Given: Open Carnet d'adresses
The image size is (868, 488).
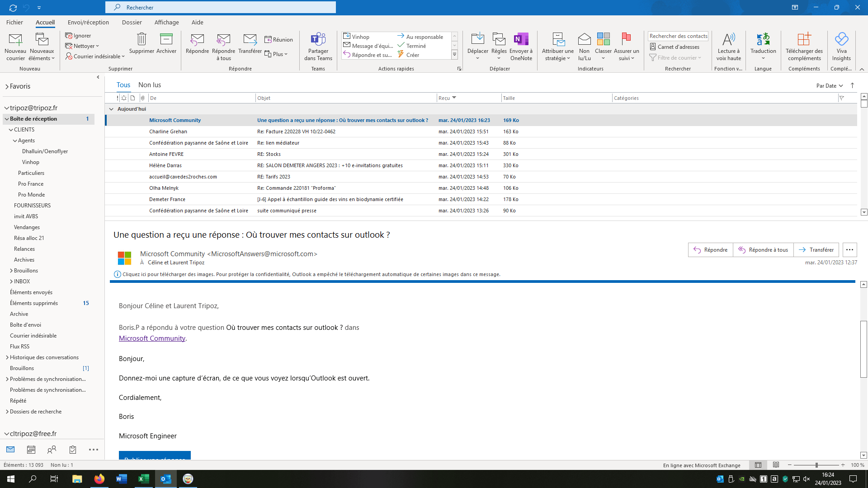Looking at the screenshot, I should click(675, 47).
